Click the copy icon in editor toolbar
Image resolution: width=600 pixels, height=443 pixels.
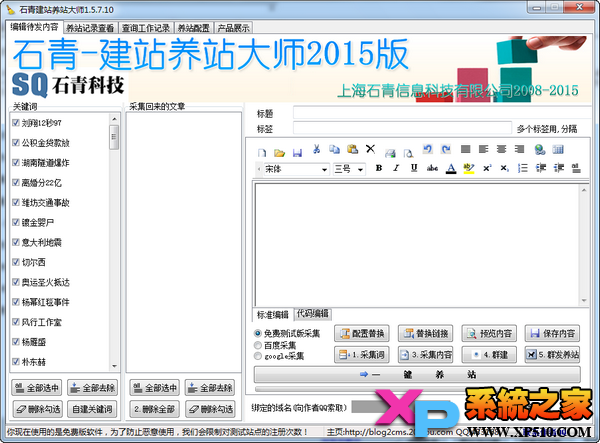(x=334, y=149)
